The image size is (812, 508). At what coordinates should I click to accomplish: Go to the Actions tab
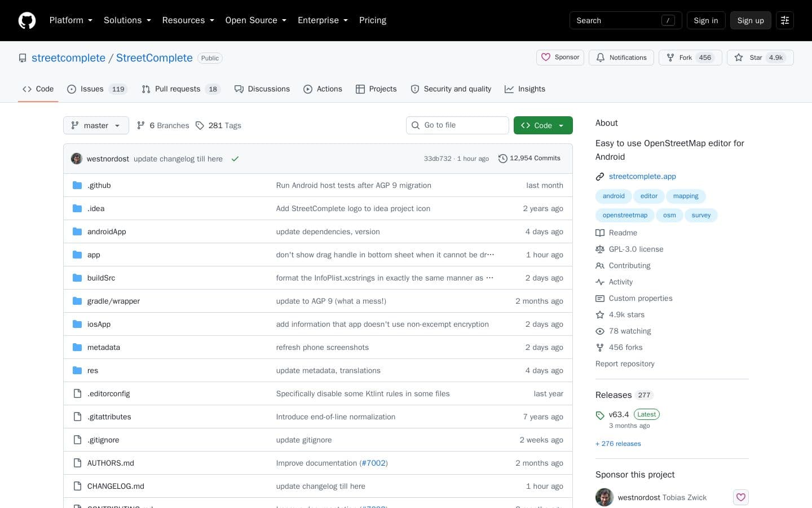(x=323, y=89)
